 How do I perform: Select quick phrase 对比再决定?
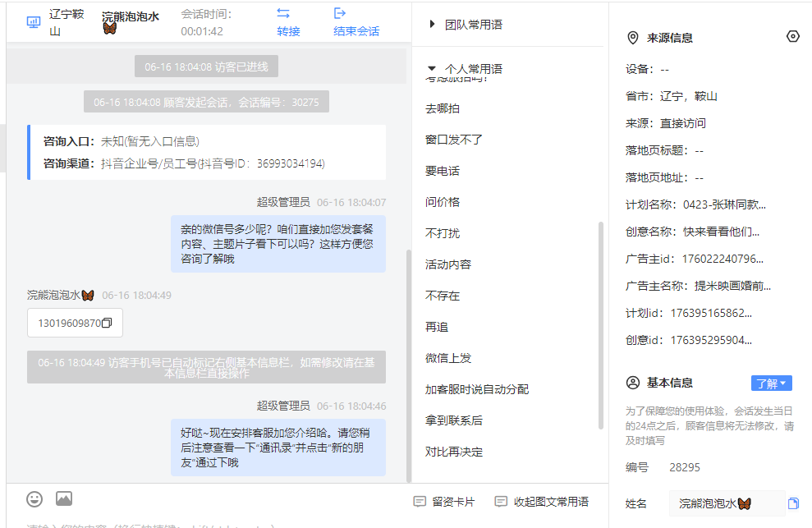(x=454, y=452)
